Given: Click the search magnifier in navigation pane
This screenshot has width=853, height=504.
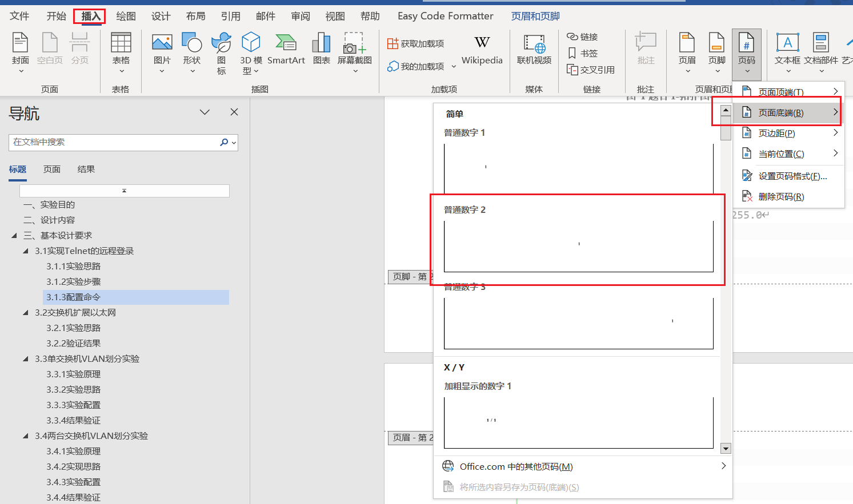Looking at the screenshot, I should point(224,142).
